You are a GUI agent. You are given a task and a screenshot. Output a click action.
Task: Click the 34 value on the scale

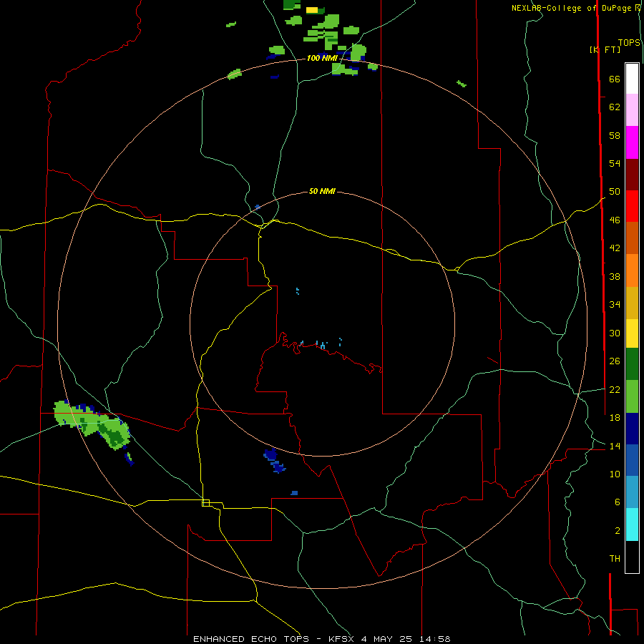(x=615, y=305)
